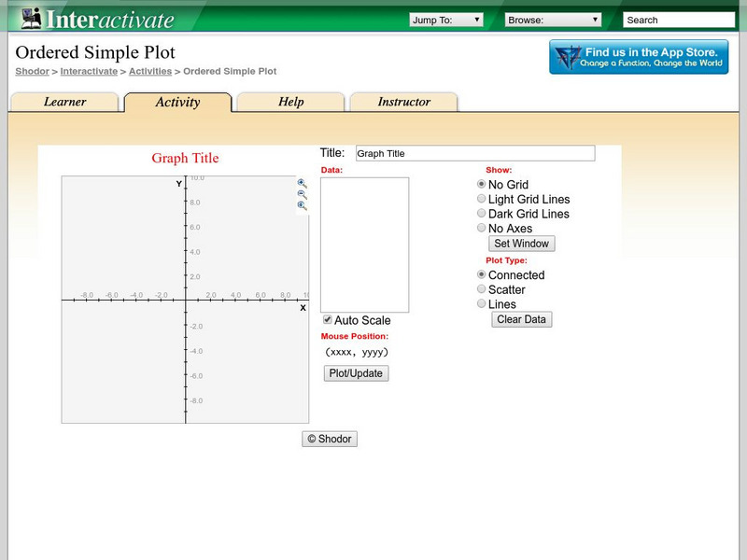Go to the Instructor tab

point(403,103)
